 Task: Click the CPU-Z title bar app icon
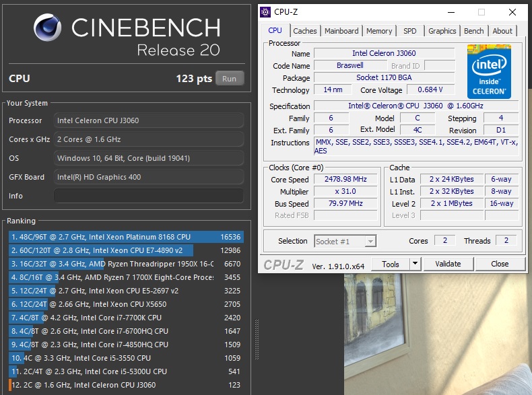(x=265, y=12)
